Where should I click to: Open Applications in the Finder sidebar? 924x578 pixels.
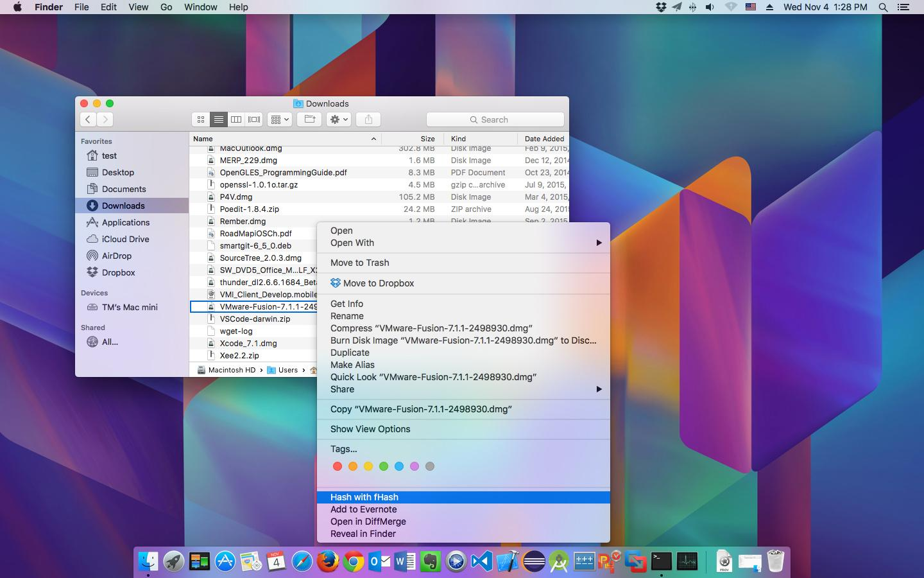[x=125, y=222]
